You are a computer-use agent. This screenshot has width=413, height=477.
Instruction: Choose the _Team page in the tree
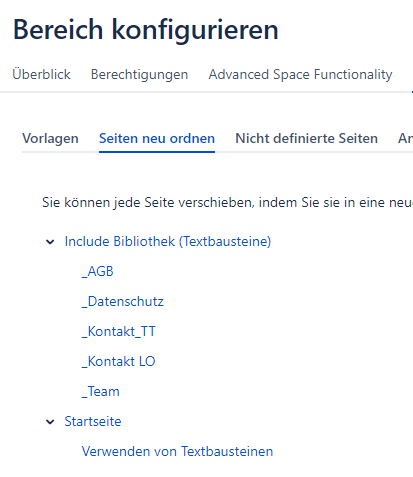click(x=101, y=391)
